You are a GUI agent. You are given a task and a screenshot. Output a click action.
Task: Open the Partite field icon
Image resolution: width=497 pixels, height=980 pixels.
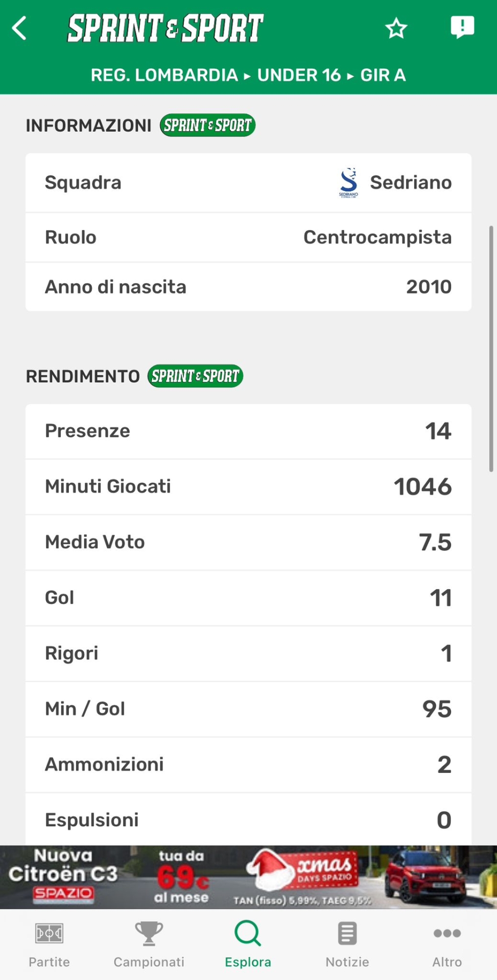(49, 934)
